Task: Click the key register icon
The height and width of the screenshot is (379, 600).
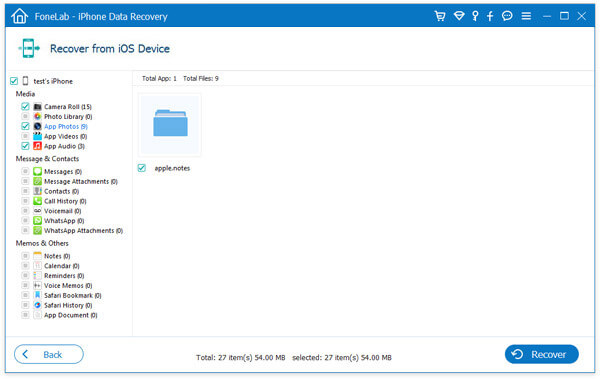Action: pos(475,16)
